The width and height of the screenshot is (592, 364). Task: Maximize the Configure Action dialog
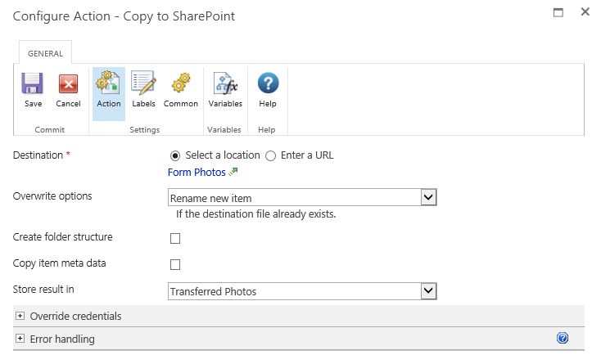click(x=558, y=12)
